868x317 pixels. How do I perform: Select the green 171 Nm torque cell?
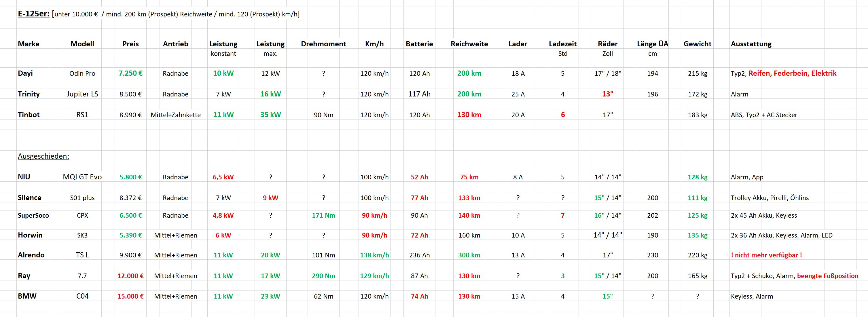tap(323, 215)
